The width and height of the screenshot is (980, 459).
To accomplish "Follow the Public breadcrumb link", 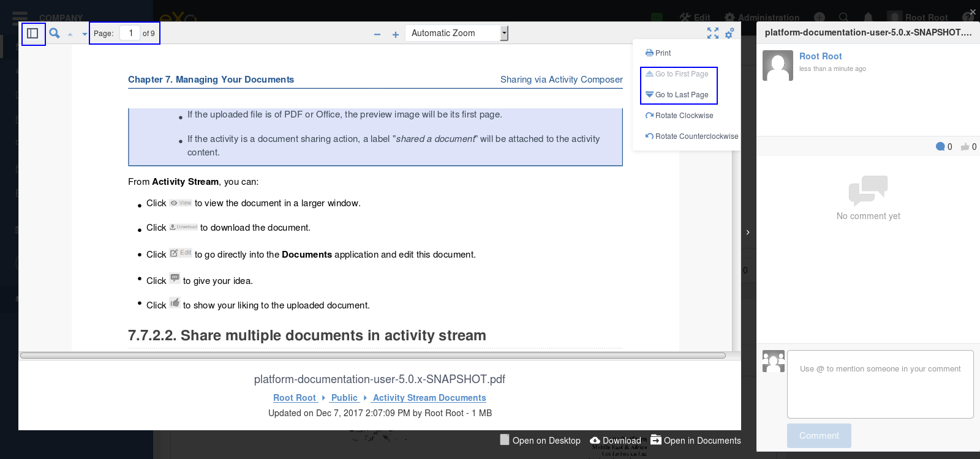I will click(344, 398).
